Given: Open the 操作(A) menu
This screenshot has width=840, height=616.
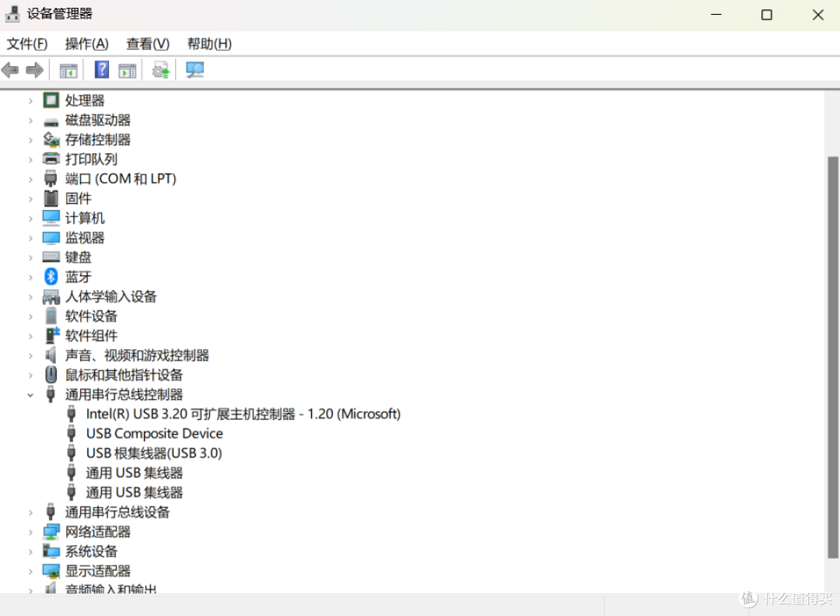Looking at the screenshot, I should pyautogui.click(x=87, y=44).
